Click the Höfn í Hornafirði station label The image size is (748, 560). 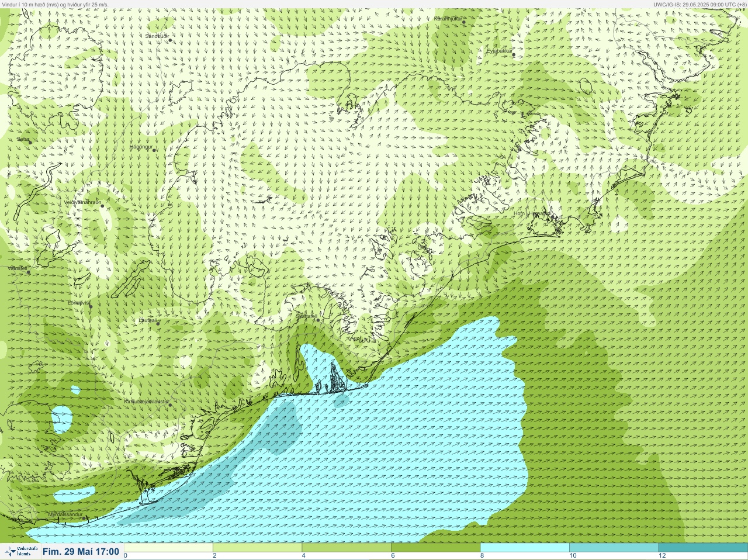(x=532, y=213)
